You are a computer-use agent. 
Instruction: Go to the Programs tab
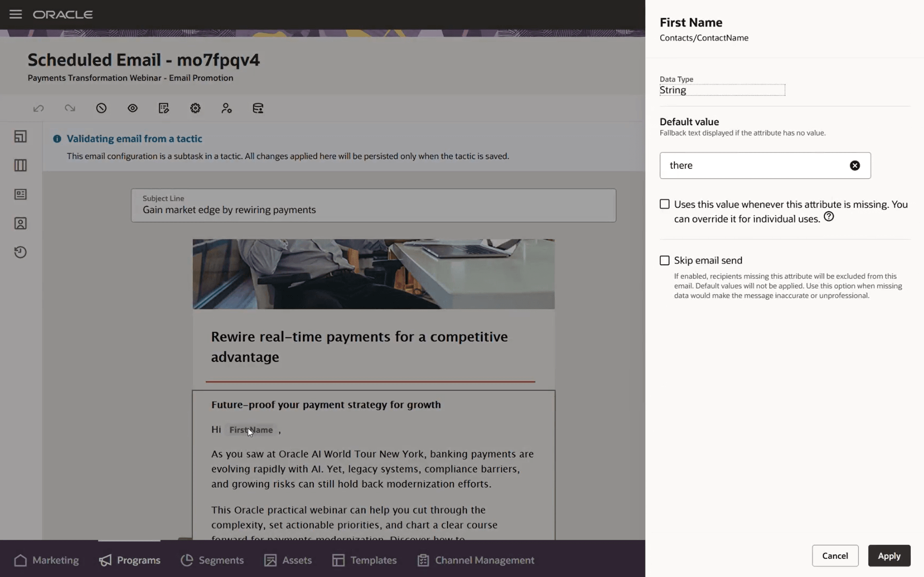(x=129, y=560)
